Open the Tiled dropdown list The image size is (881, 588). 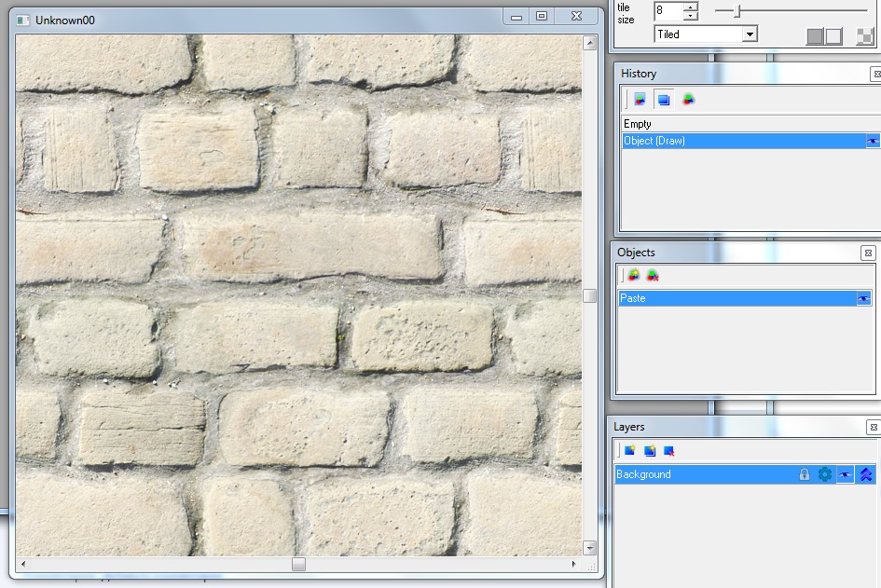point(750,34)
